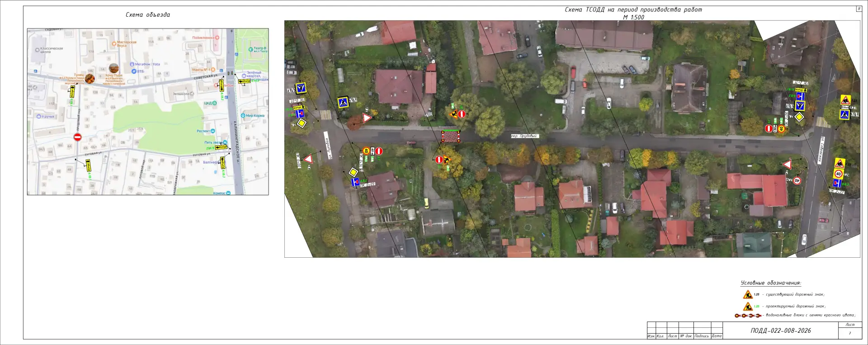Click the legend text существующий дорожный знак

[x=795, y=295]
